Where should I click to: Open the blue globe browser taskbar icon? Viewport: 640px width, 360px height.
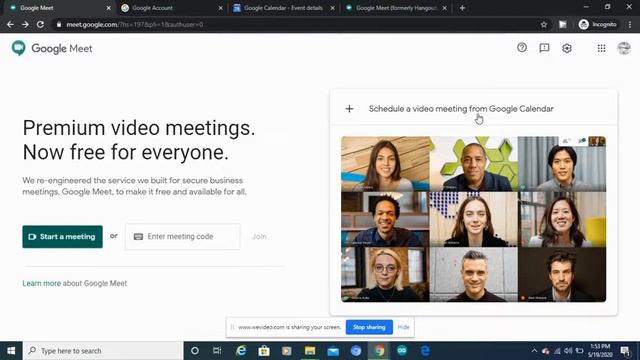[356, 351]
